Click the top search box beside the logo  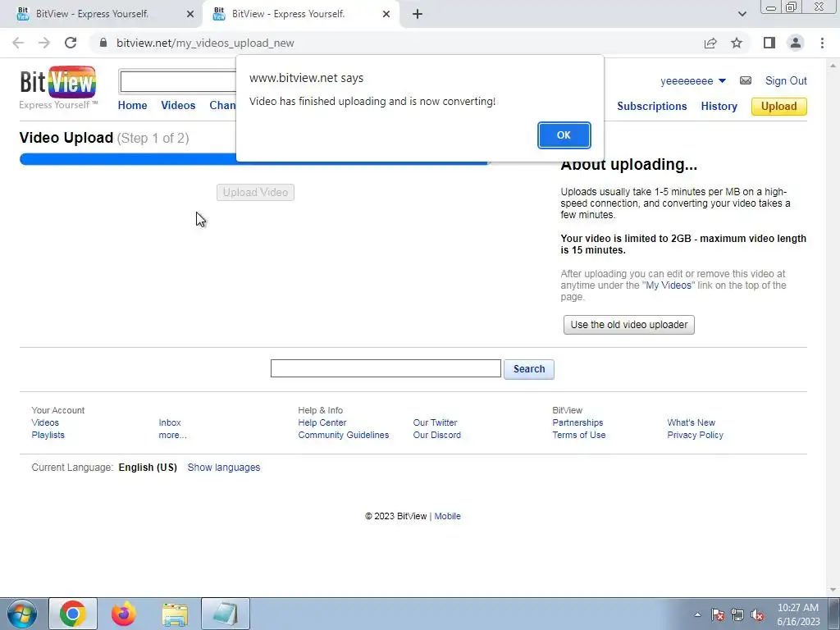(178, 81)
